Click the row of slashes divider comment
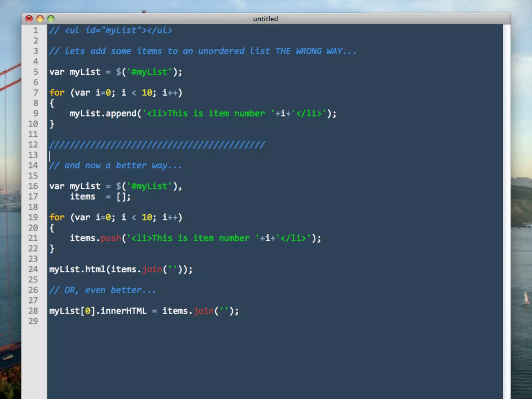532x399 pixels. 157,145
